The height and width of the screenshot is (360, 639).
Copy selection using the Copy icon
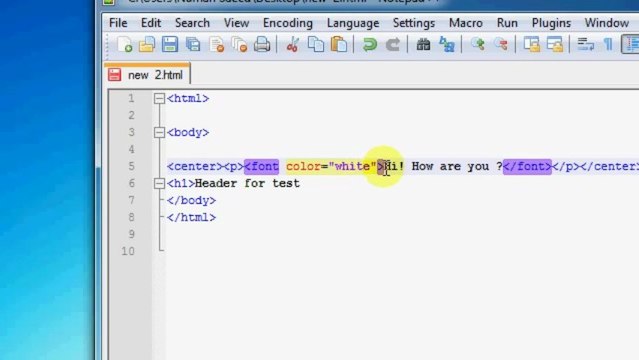pos(316,44)
